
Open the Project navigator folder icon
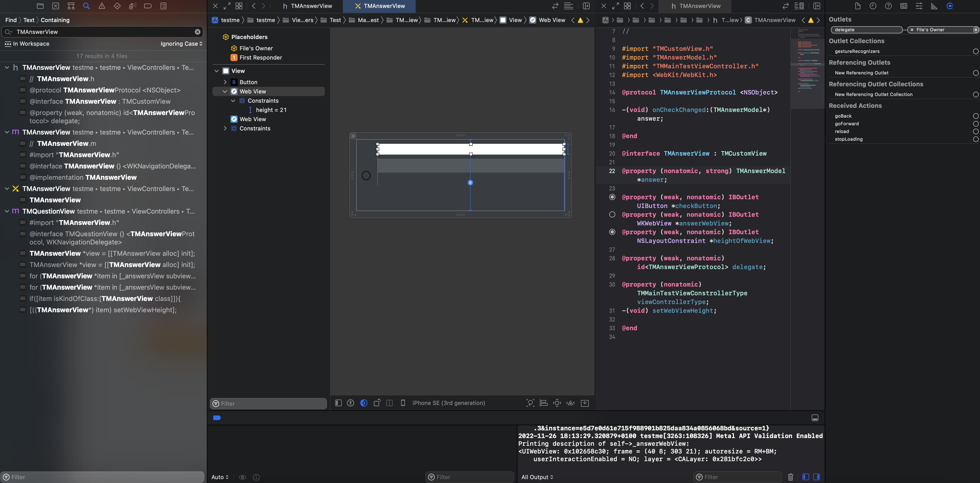(40, 6)
